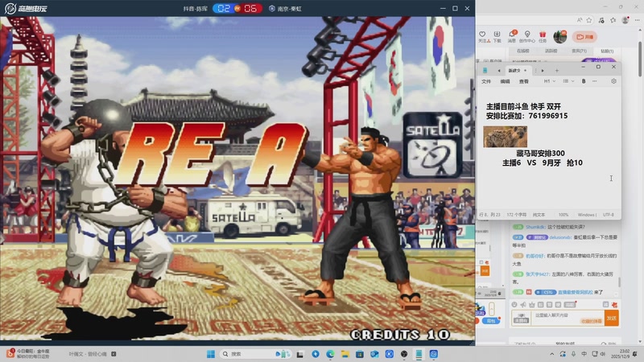This screenshot has height=362, width=644.
Task: Click line and column status in Notepad
Action: point(489,215)
